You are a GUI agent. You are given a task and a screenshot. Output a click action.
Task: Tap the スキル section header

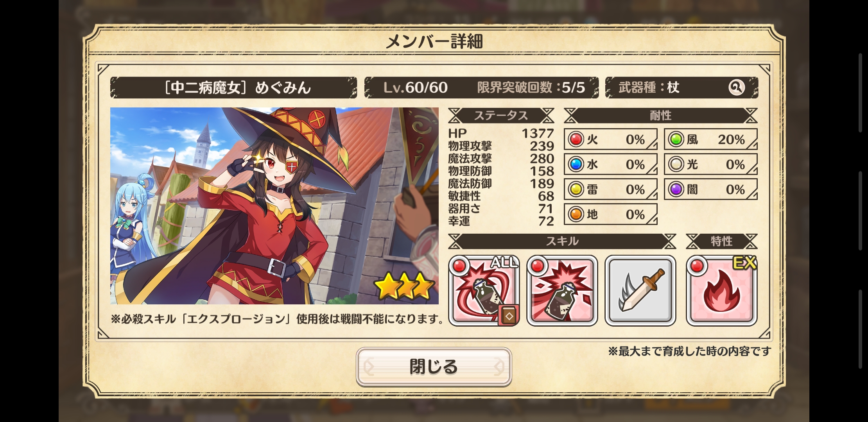click(562, 241)
